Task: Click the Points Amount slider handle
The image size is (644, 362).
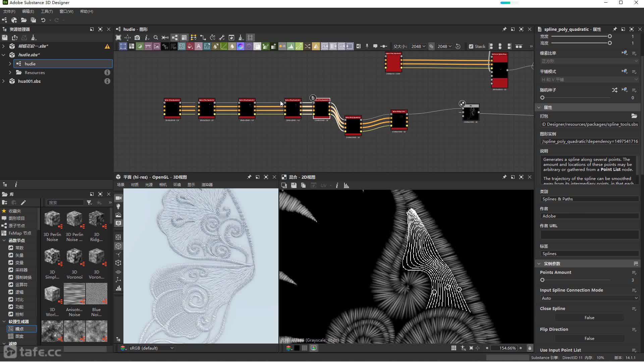Action: (542, 280)
